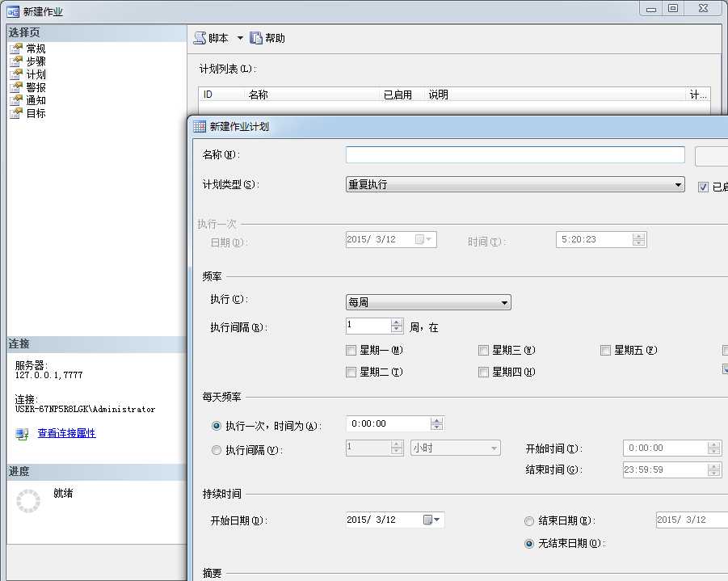
Task: Click the 查看连接属性 link
Action: pyautogui.click(x=66, y=433)
